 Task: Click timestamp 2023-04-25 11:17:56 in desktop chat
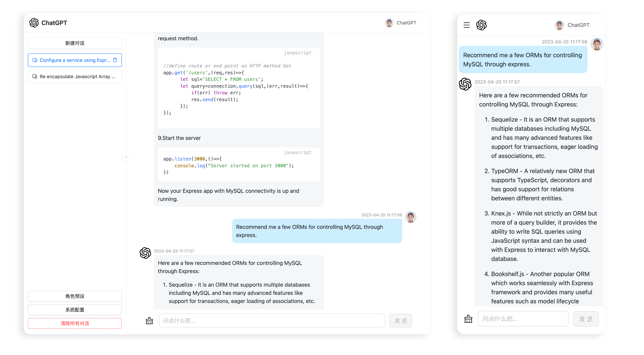(382, 215)
